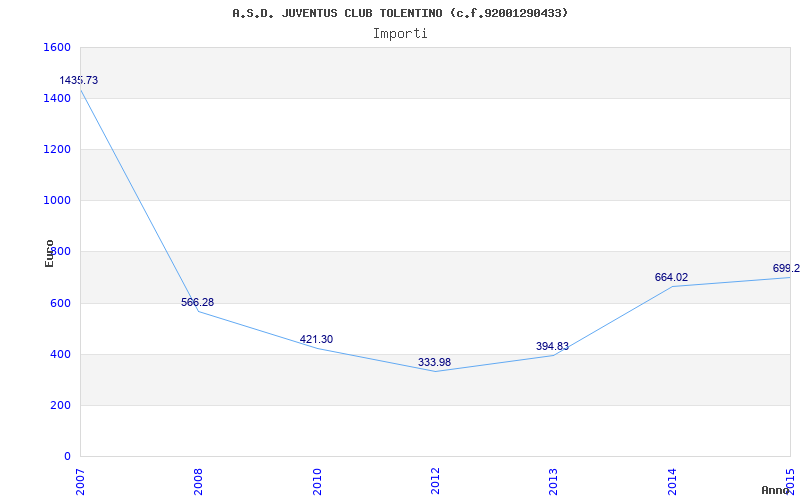This screenshot has height=500, width=800.
Task: Click the 2013 x-axis year label
Action: click(x=554, y=481)
